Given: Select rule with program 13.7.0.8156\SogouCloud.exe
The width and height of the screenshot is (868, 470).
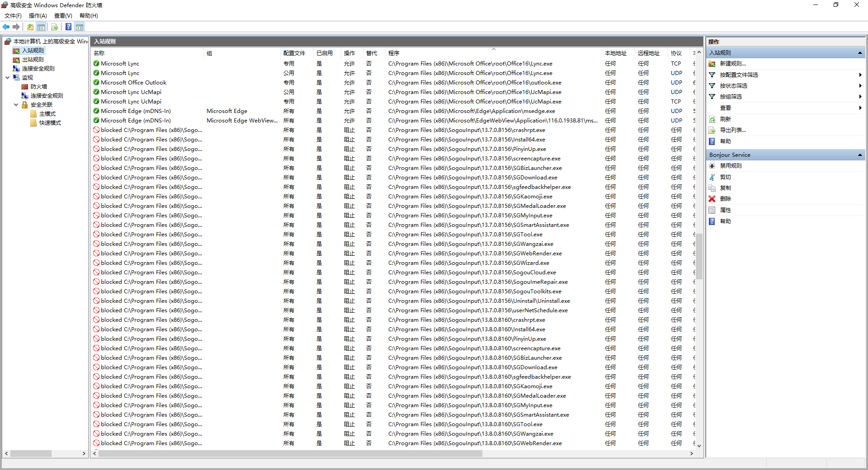Looking at the screenshot, I should pos(393,273).
